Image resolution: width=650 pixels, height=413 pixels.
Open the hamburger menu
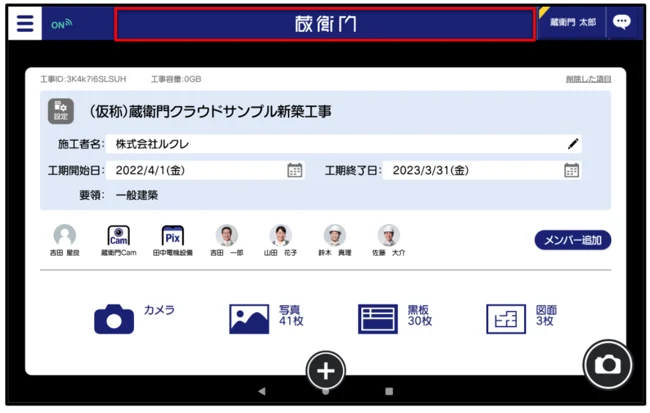(x=25, y=23)
